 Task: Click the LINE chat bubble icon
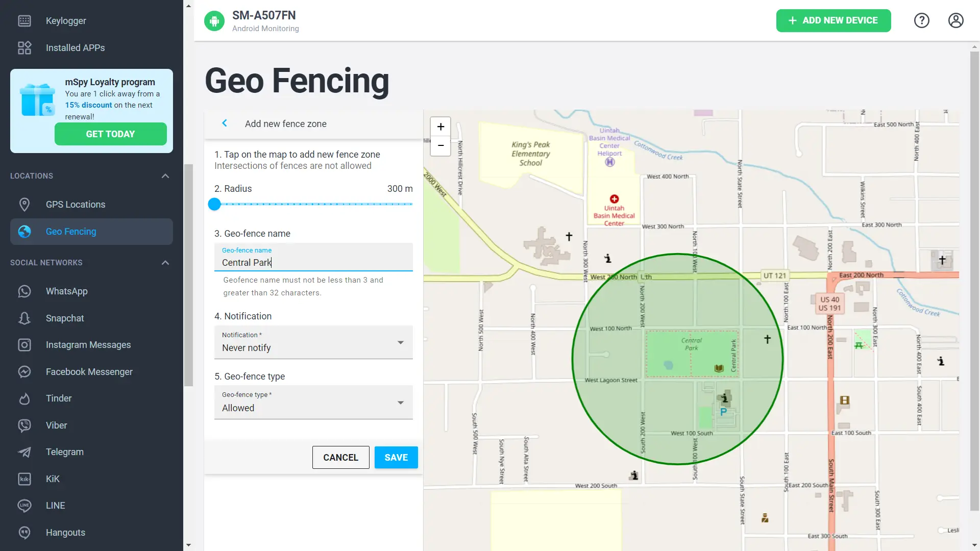pyautogui.click(x=24, y=506)
